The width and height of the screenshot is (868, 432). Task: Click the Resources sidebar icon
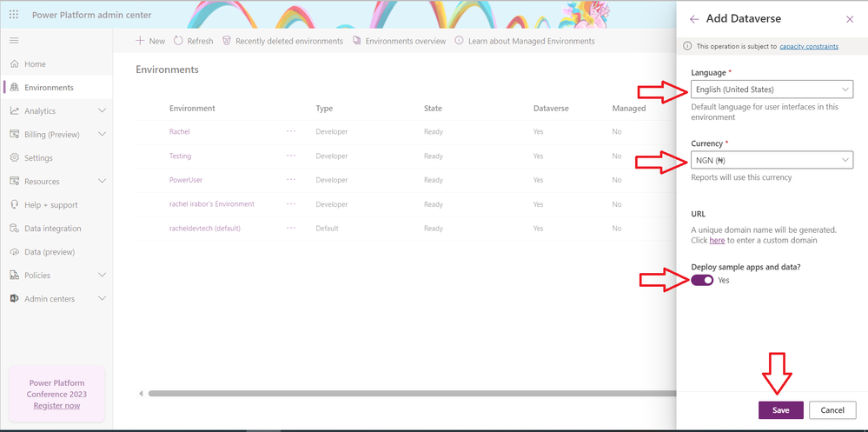15,181
